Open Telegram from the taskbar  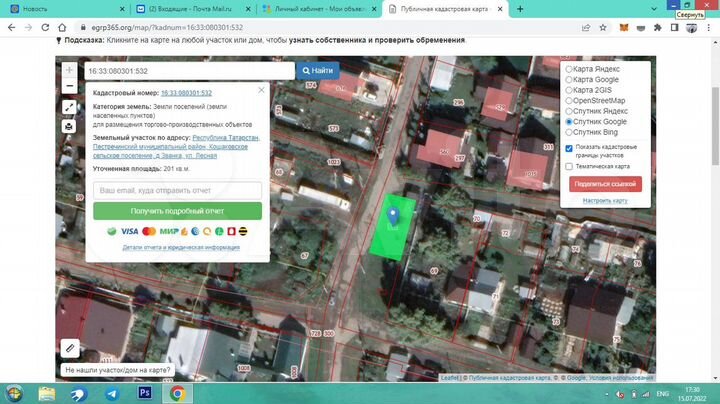click(x=111, y=393)
